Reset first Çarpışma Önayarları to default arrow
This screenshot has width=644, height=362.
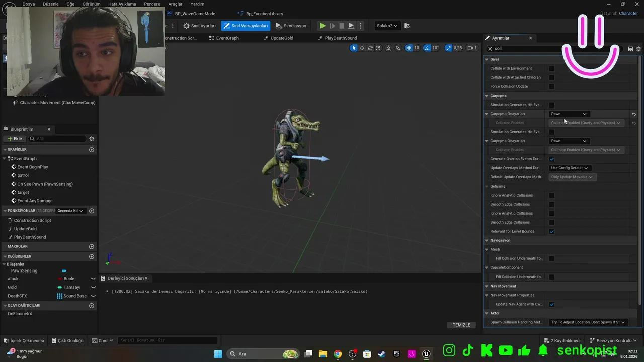(x=634, y=114)
